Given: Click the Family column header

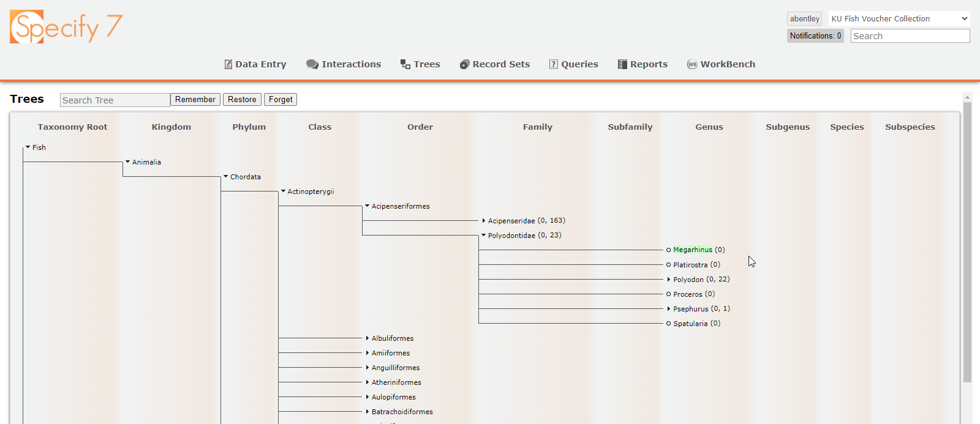Looking at the screenshot, I should (538, 127).
